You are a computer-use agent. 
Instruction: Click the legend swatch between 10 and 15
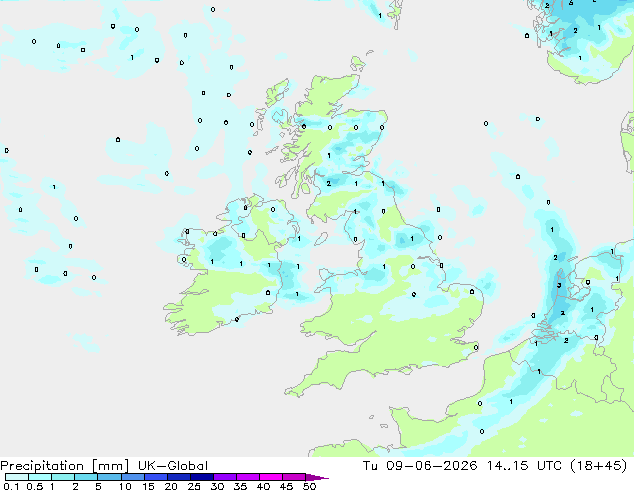[133, 477]
